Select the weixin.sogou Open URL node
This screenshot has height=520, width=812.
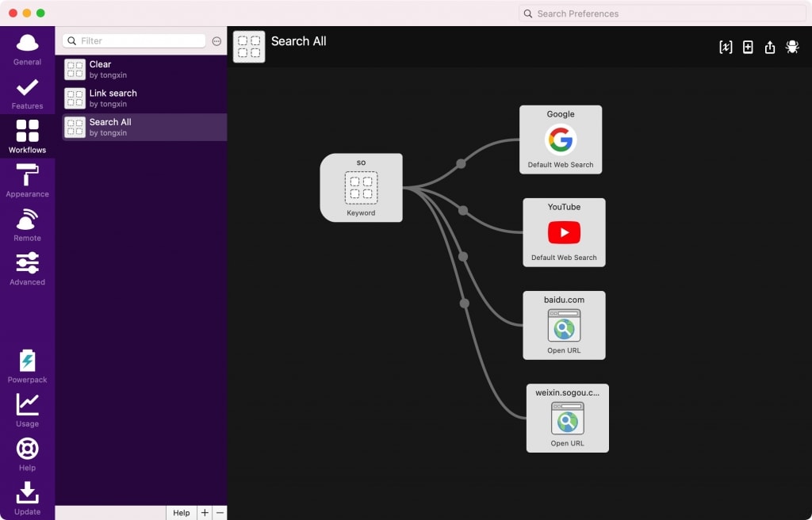pyautogui.click(x=568, y=418)
